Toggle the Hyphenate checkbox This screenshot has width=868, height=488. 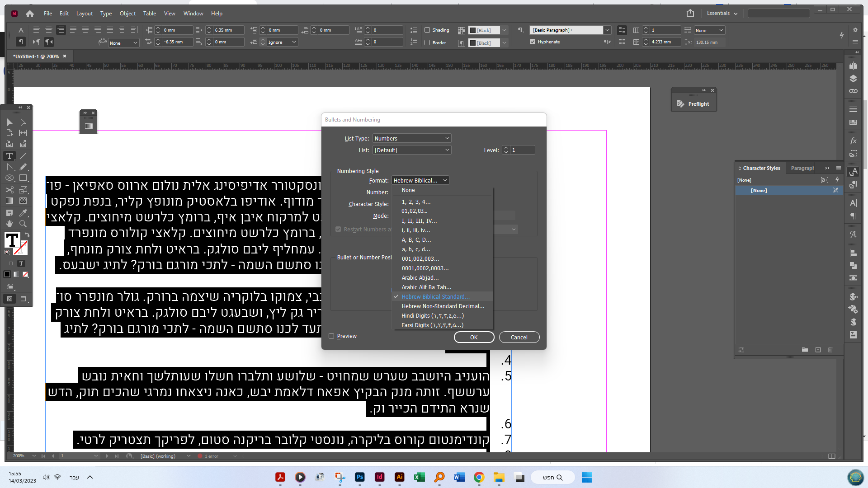pos(533,42)
